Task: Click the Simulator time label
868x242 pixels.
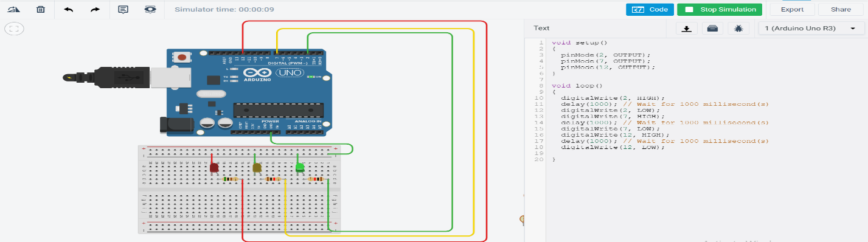Action: pyautogui.click(x=224, y=10)
